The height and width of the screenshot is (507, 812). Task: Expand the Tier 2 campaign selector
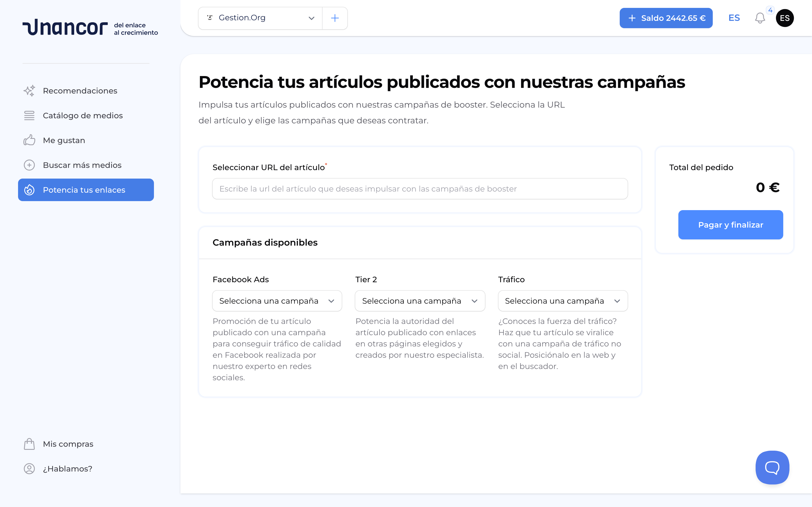pos(420,301)
